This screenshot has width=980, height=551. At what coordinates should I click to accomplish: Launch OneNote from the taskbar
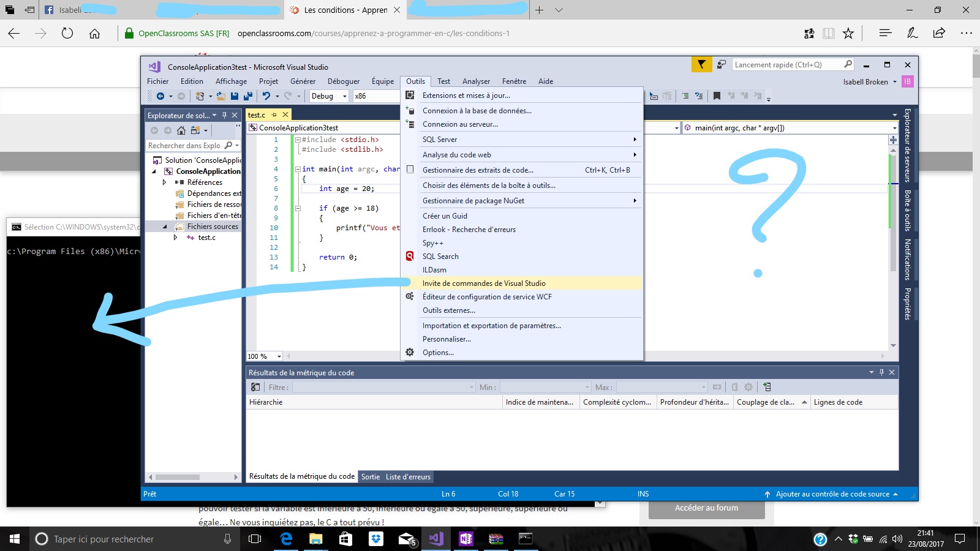[x=466, y=539]
